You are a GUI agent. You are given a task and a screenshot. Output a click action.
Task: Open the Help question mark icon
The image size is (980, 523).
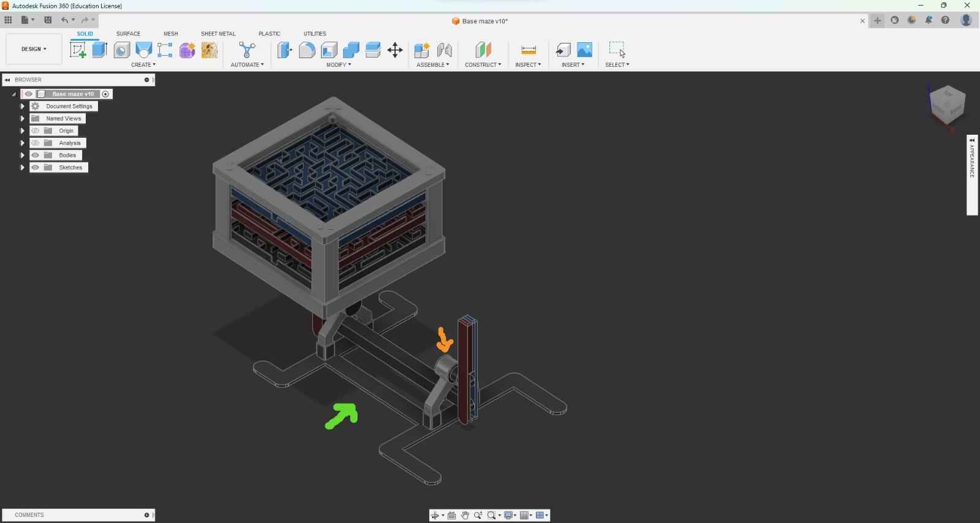[946, 20]
